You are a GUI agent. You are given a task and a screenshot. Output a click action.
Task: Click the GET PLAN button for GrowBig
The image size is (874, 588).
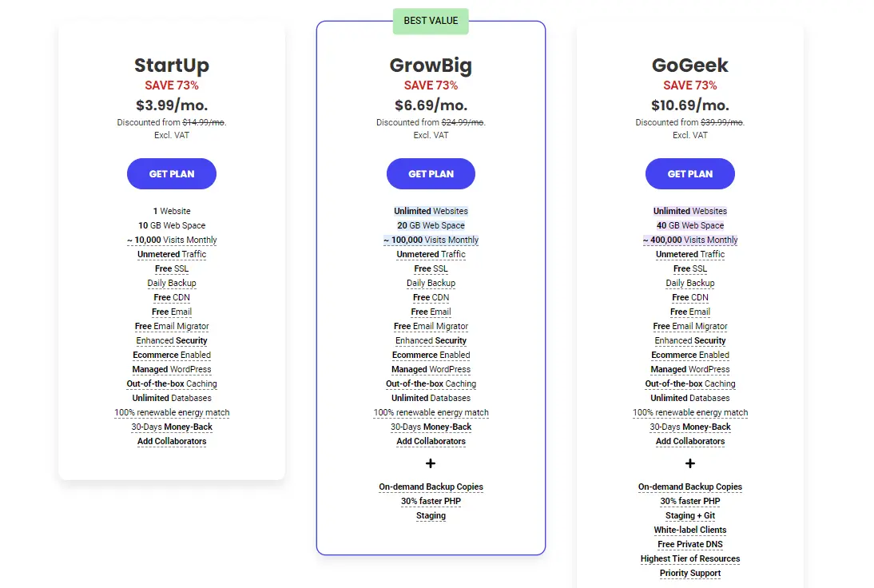tap(431, 173)
